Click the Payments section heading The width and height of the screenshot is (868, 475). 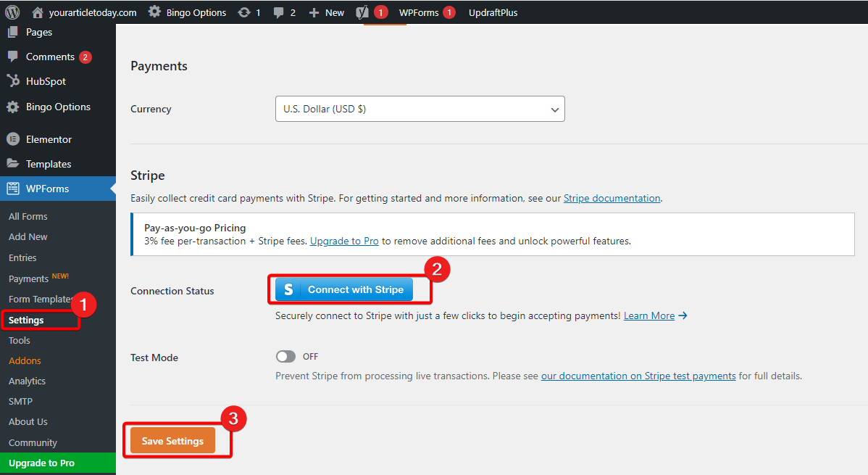[x=159, y=66]
